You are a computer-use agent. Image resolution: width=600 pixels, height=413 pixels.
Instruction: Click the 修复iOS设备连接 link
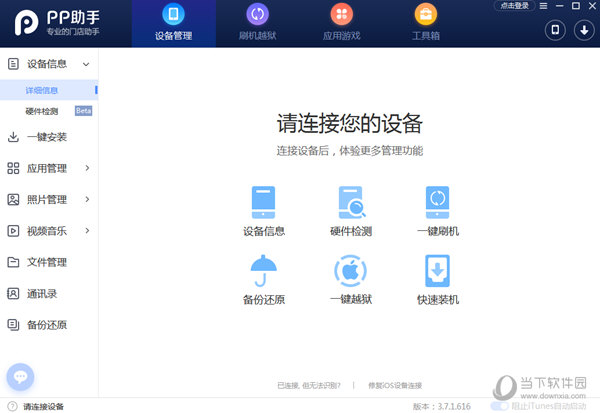coord(395,385)
